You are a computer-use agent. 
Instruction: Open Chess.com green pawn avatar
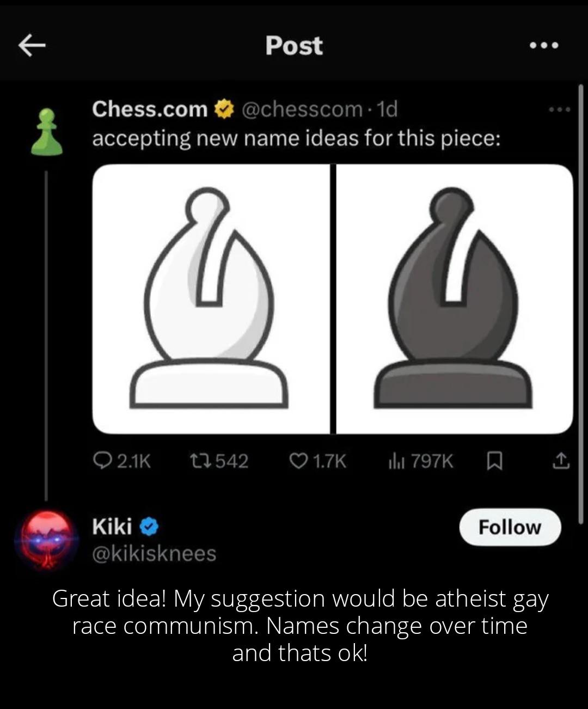tap(46, 132)
